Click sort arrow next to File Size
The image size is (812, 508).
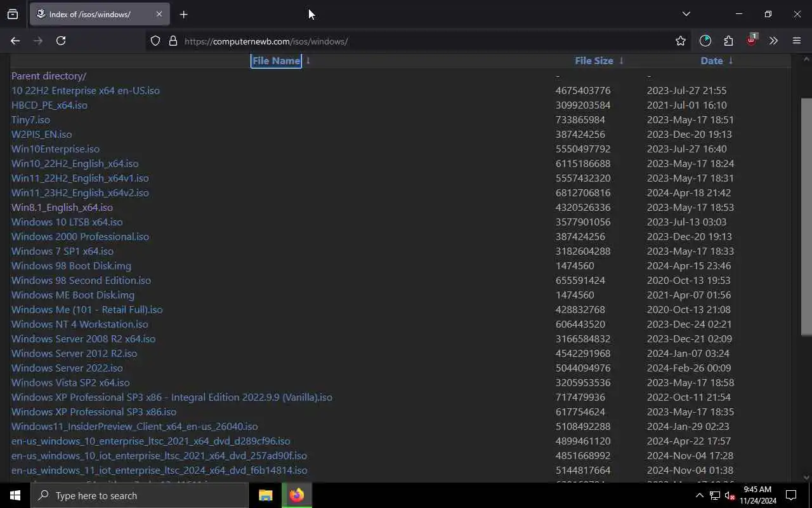click(621, 61)
